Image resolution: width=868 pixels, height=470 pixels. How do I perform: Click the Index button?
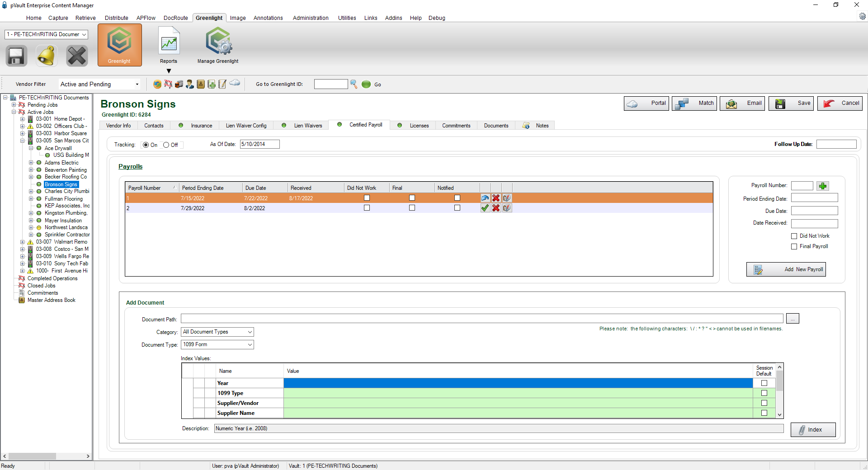pos(813,430)
